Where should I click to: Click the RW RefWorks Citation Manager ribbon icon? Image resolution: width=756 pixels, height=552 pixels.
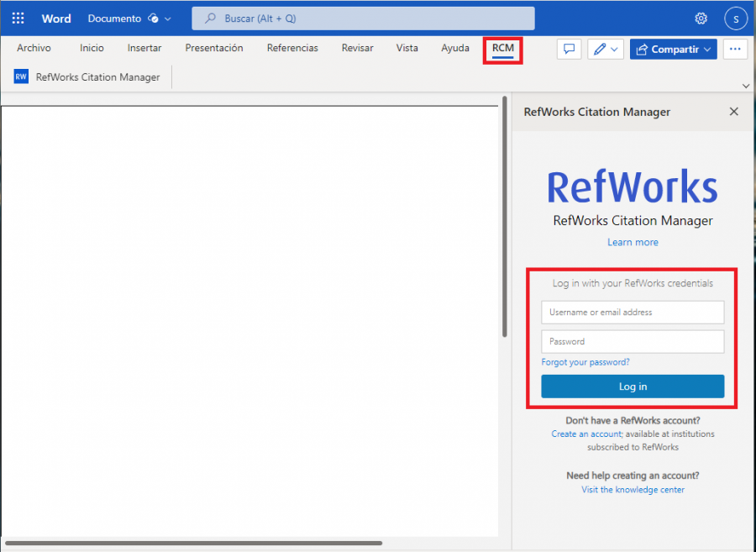tap(21, 76)
